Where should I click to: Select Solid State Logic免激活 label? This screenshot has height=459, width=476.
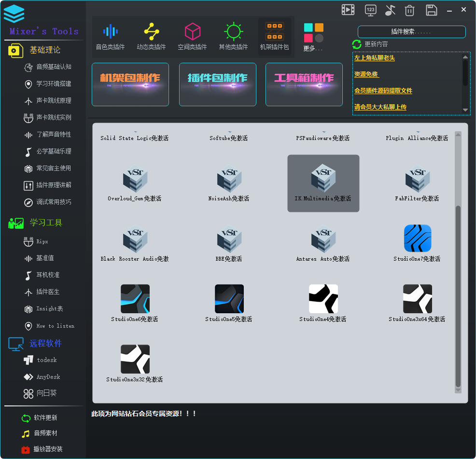(135, 138)
